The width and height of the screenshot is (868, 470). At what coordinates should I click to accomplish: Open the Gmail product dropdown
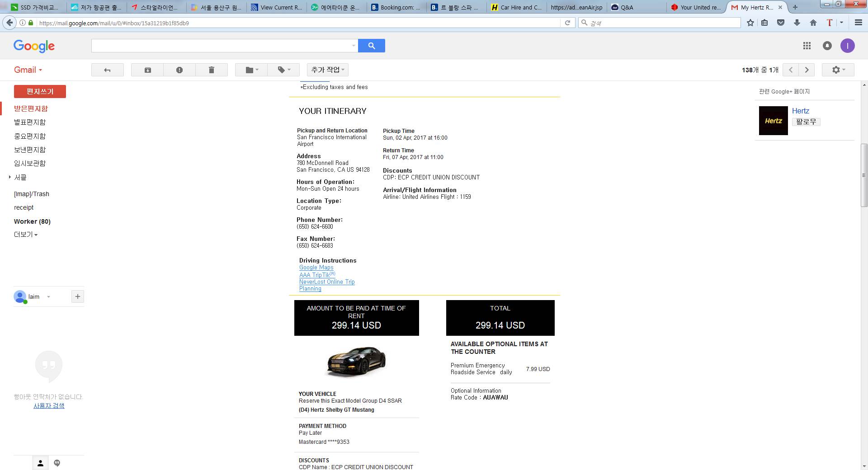click(x=28, y=70)
